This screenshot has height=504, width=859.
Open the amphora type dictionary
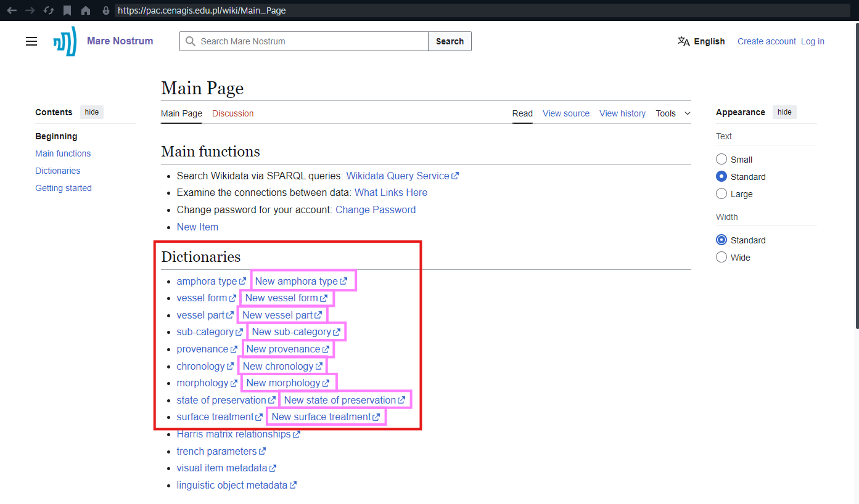[x=211, y=281]
